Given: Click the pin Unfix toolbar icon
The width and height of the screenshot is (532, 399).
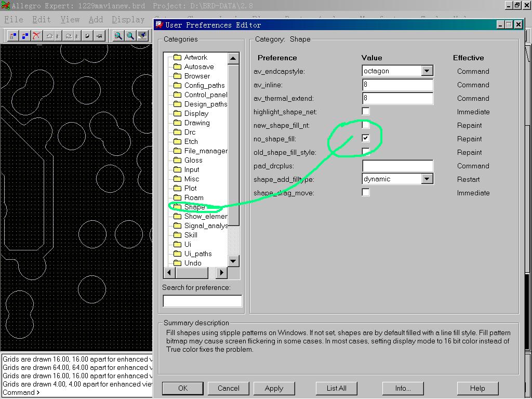Looking at the screenshot, I should tap(99, 36).
